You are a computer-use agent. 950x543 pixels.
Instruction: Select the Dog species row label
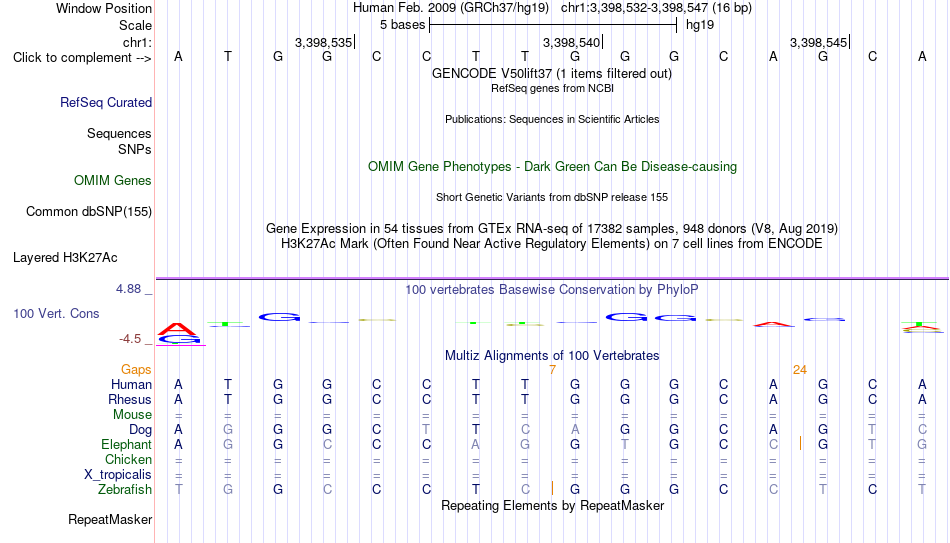(141, 430)
